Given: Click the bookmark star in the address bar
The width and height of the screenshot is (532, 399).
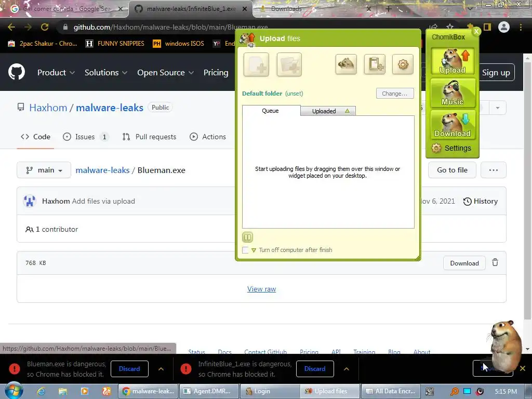Looking at the screenshot, I should coord(449,27).
